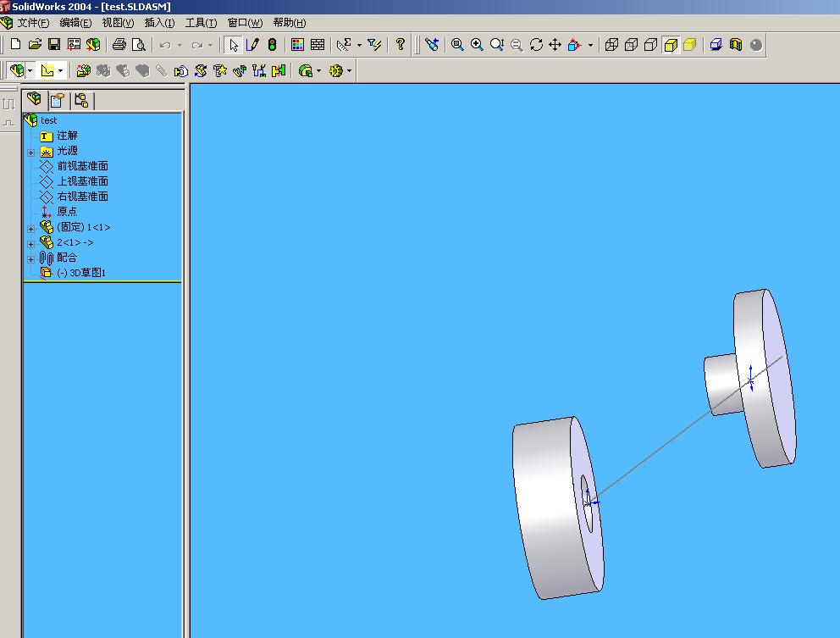The width and height of the screenshot is (840, 638).
Task: Expand the 光源 folder node
Action: point(31,153)
